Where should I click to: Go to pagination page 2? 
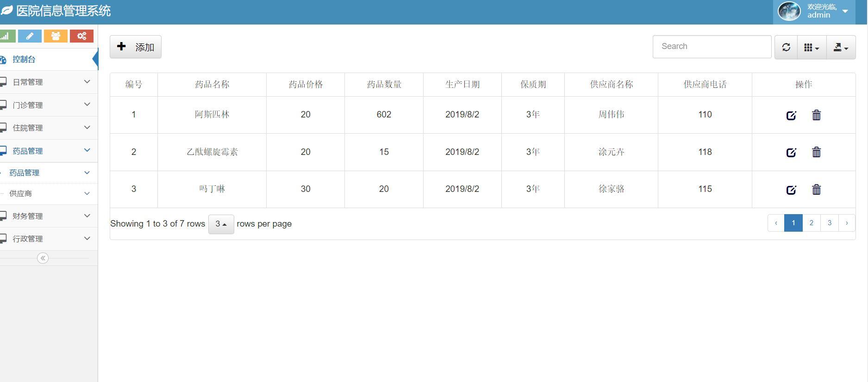812,223
